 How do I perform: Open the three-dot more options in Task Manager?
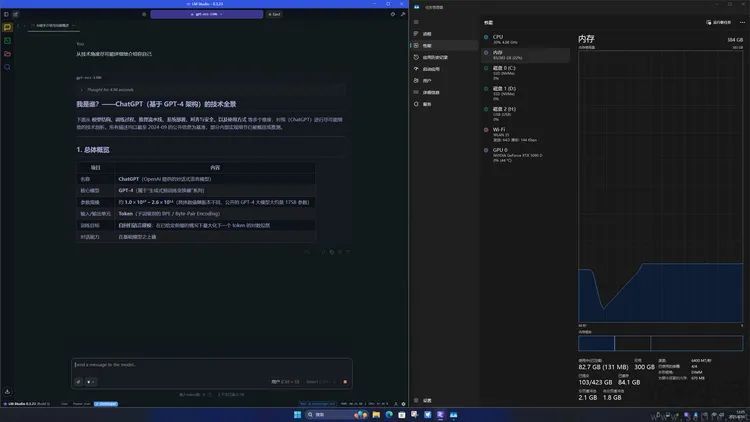tap(742, 22)
